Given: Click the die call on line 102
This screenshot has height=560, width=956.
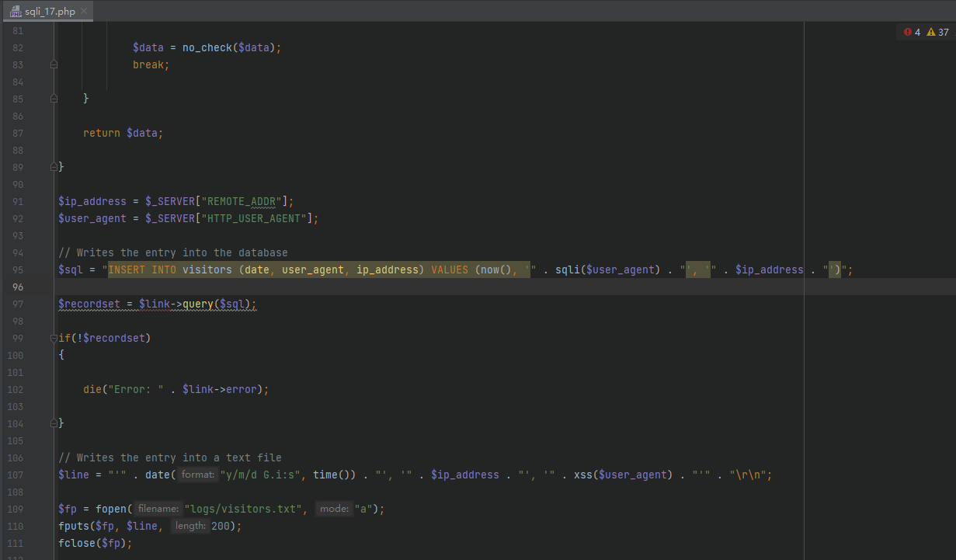Looking at the screenshot, I should coord(92,390).
